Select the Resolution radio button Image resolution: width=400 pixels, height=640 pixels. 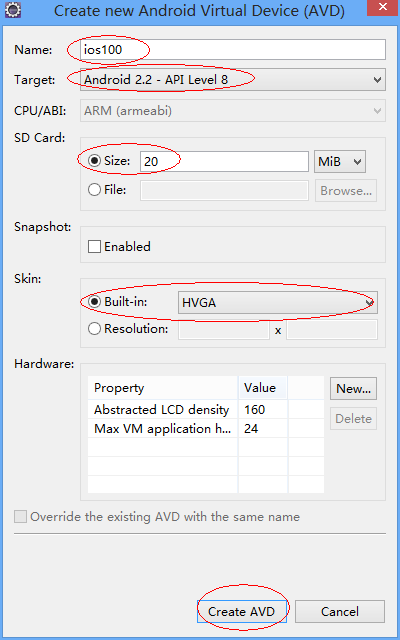point(95,329)
